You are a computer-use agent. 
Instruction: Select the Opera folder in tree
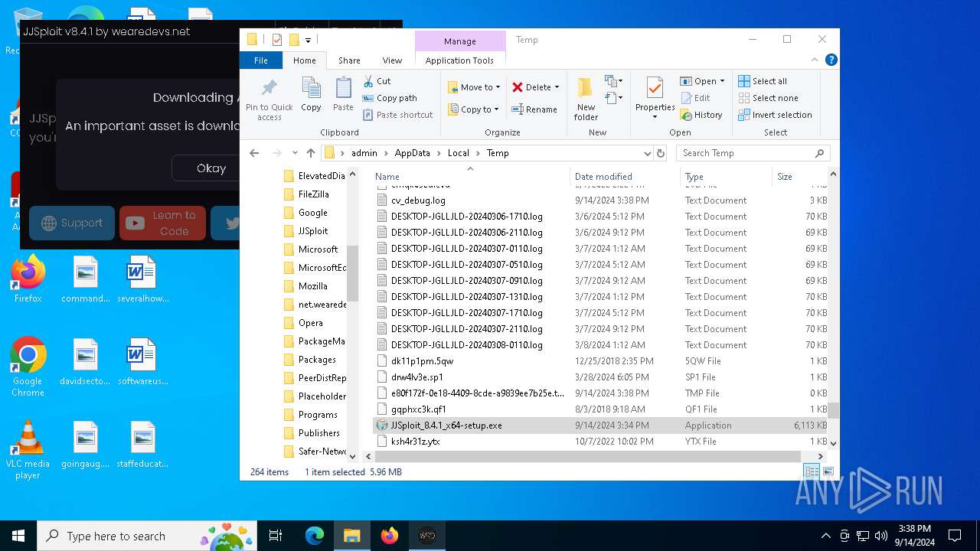click(310, 323)
